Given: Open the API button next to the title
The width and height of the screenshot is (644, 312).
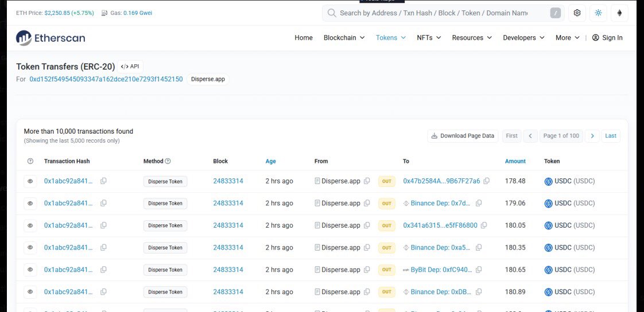Looking at the screenshot, I should (130, 67).
